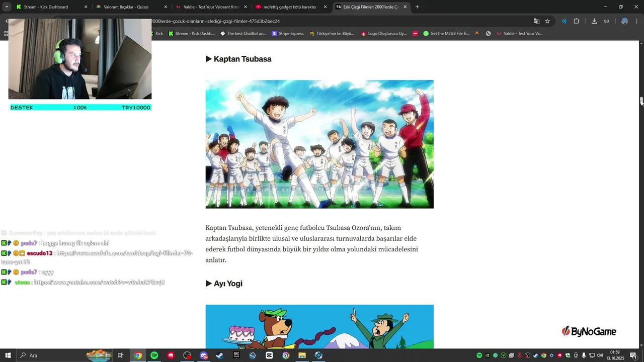
Task: Open Steam from the taskbar
Action: coord(220,355)
